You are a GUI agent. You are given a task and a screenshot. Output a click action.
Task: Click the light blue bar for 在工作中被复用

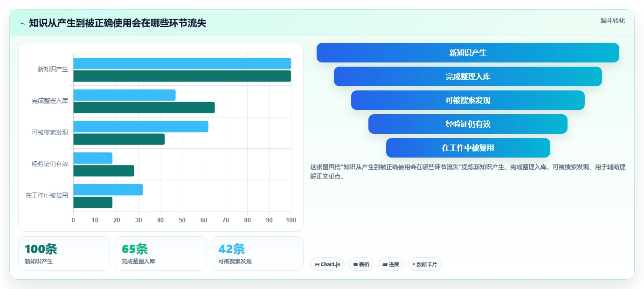click(108, 190)
